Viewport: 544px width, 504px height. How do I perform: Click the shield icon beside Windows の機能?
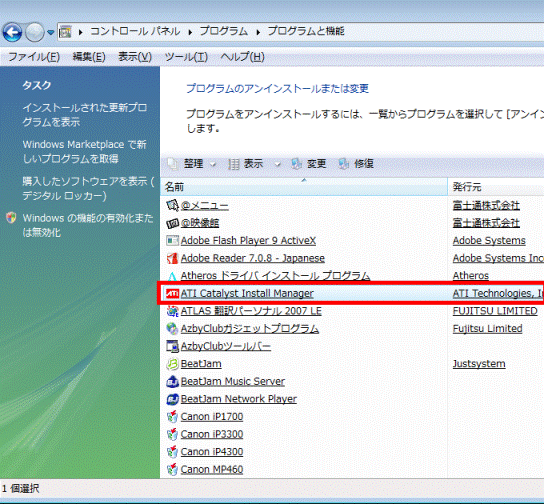tap(11, 218)
